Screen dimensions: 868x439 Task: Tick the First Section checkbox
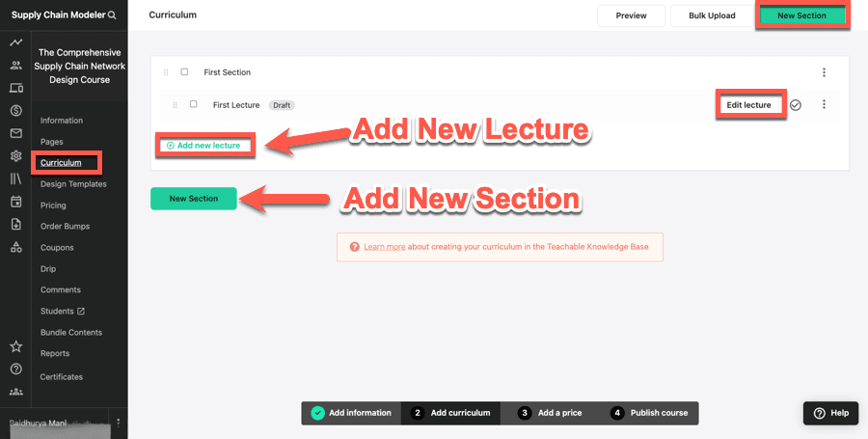(x=184, y=72)
